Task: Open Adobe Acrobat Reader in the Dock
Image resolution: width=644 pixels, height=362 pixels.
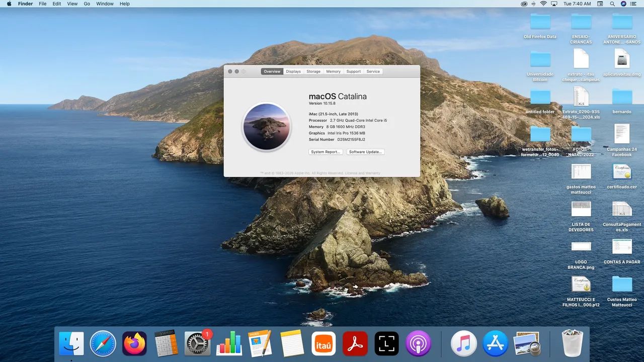Action: 355,344
